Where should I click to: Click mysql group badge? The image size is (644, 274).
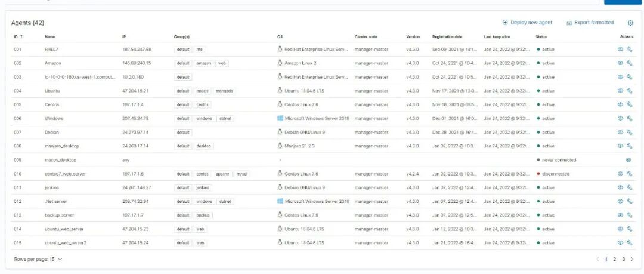click(241, 174)
